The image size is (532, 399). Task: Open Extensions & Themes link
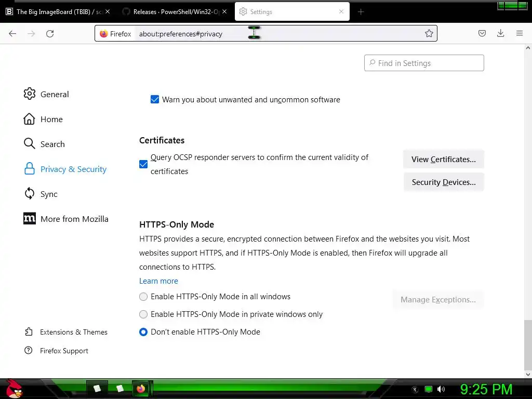point(74,332)
